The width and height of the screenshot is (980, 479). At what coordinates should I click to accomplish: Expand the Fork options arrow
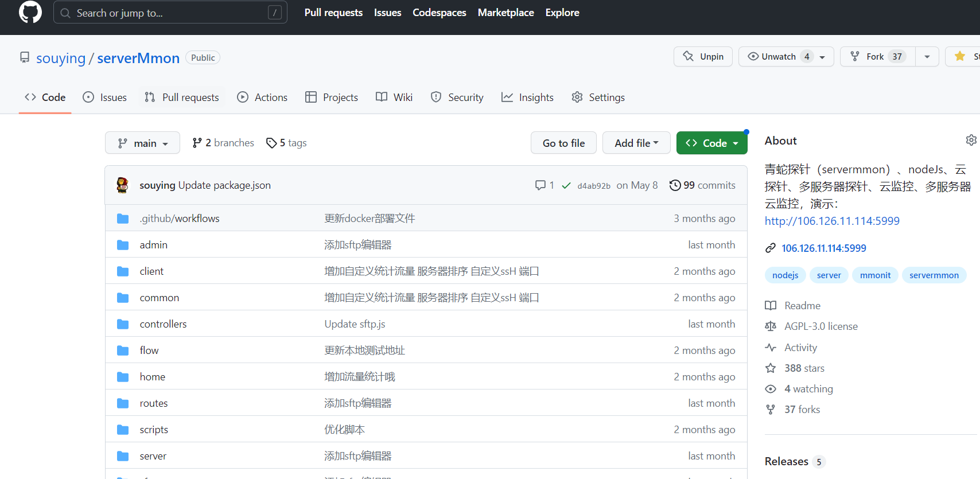(927, 56)
